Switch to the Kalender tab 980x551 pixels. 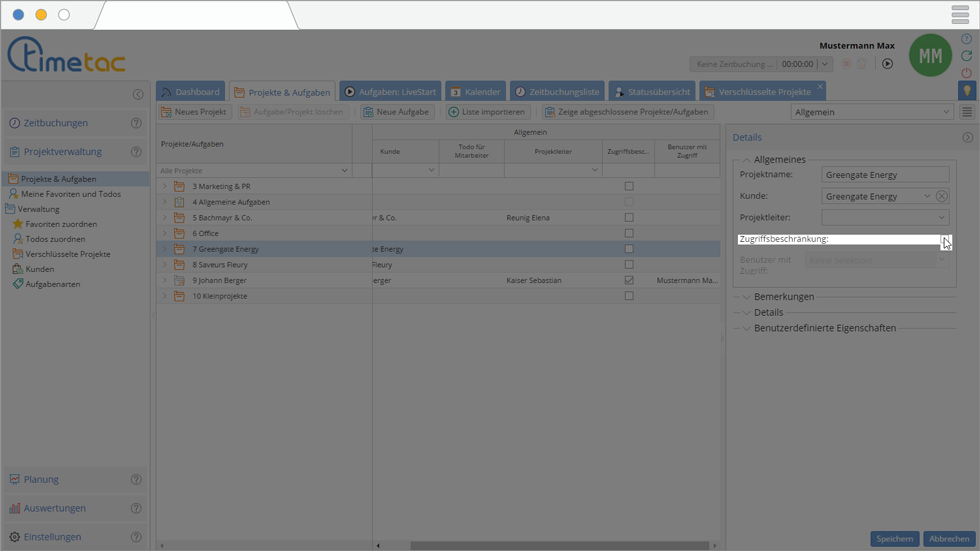click(474, 92)
